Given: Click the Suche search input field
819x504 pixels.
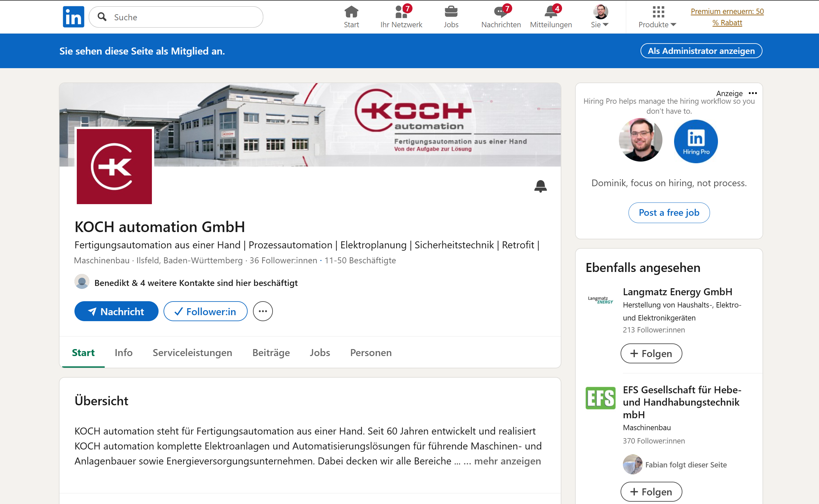Looking at the screenshot, I should point(176,17).
